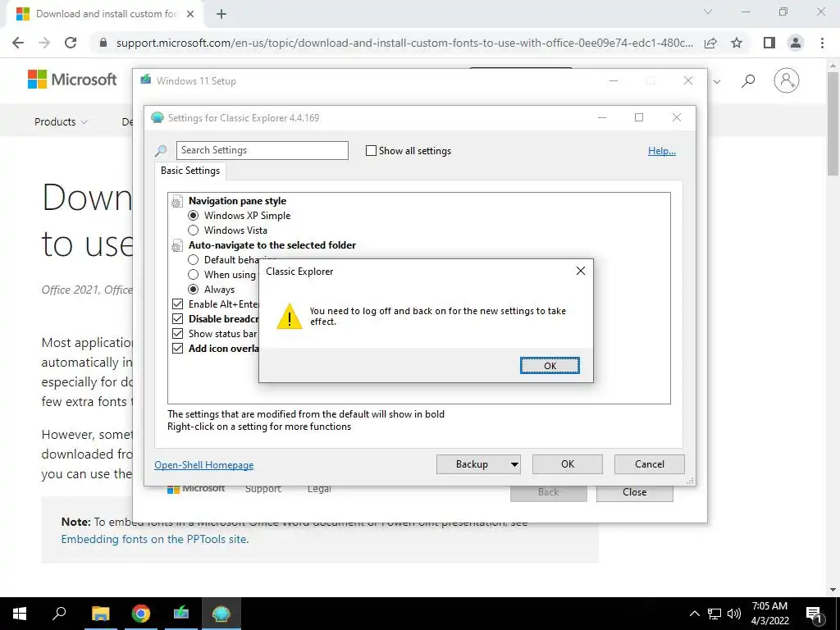Close the Classic Explorer message dialog
The image size is (840, 630).
580,271
